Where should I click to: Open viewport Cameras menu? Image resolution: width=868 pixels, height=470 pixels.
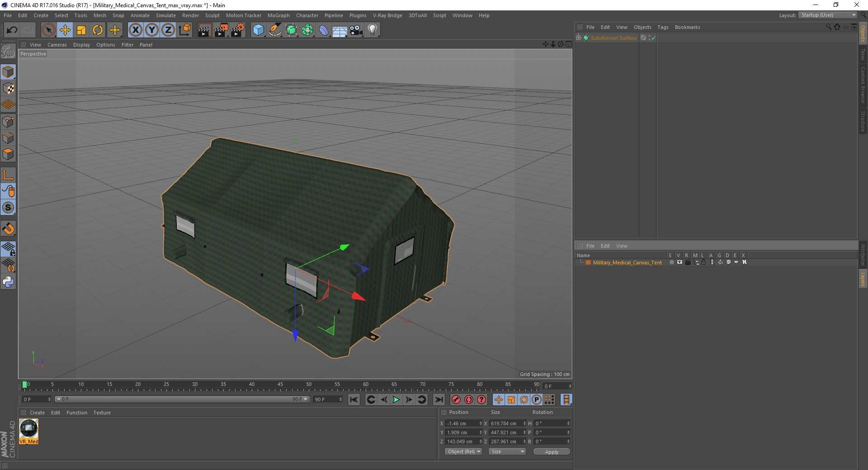click(x=57, y=45)
